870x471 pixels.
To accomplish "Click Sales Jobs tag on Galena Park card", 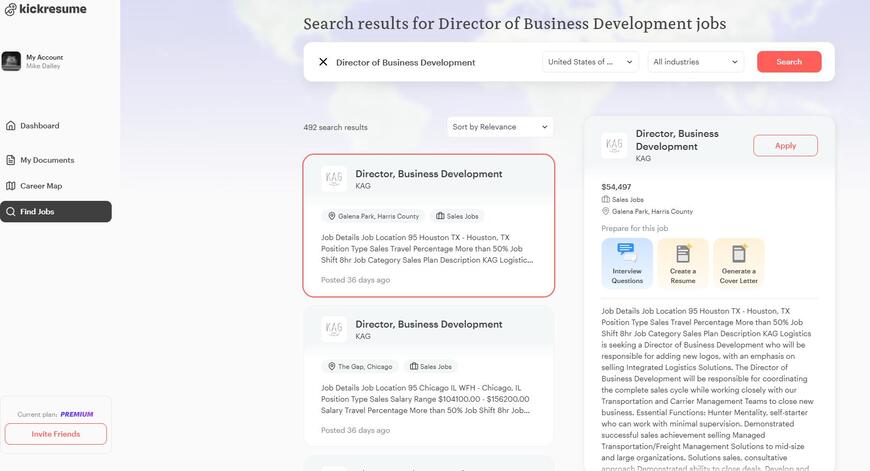I will tap(457, 216).
